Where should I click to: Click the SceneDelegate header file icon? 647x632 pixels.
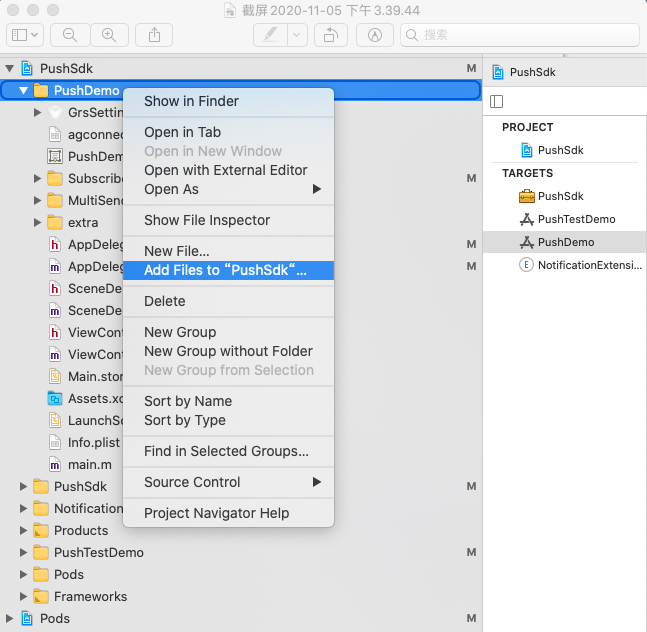pyautogui.click(x=55, y=288)
